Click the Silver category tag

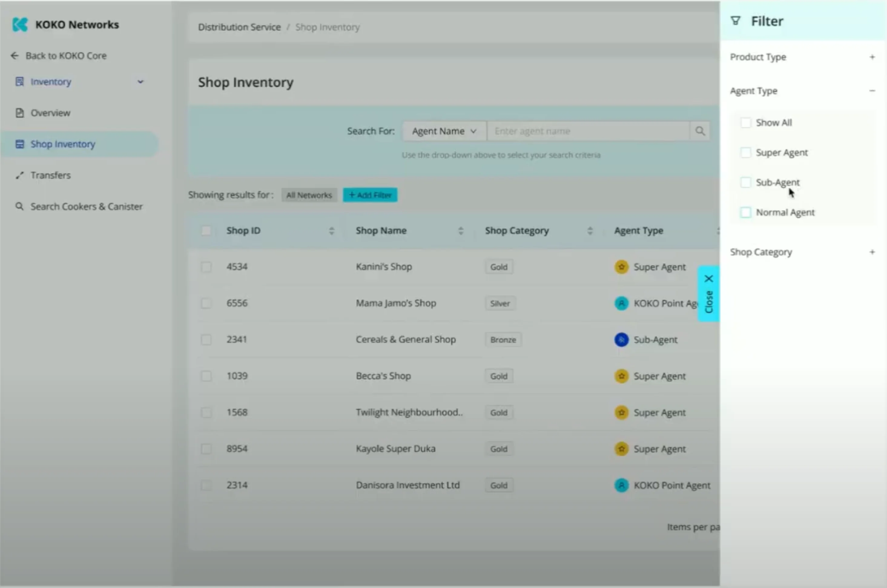tap(500, 303)
